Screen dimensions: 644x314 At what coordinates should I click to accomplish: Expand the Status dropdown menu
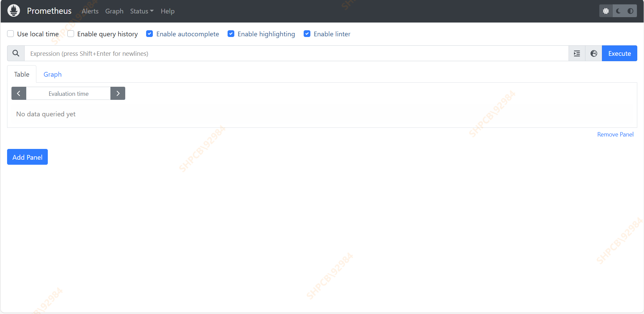click(142, 11)
